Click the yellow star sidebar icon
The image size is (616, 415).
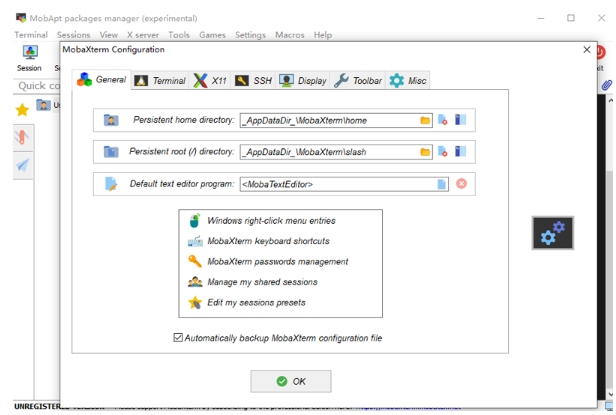(22, 110)
